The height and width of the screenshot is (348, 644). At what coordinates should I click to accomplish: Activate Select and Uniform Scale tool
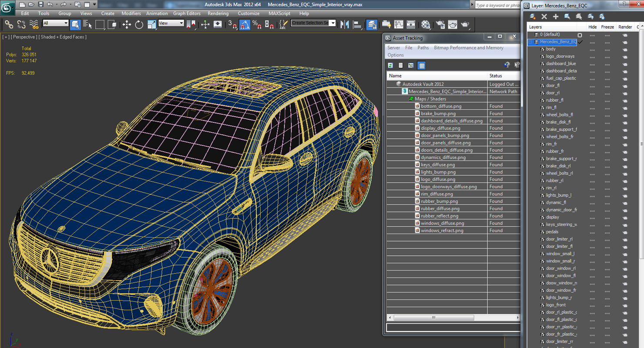pos(151,24)
